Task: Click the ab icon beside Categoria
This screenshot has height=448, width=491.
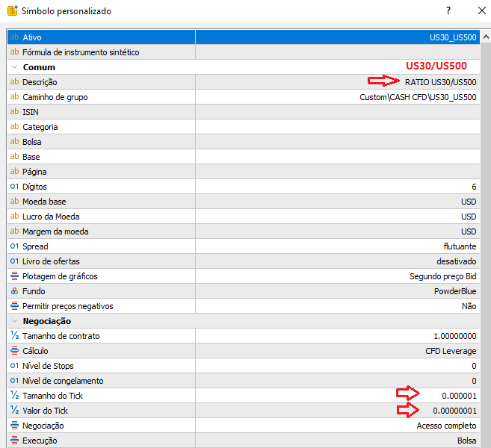Action: (x=14, y=127)
